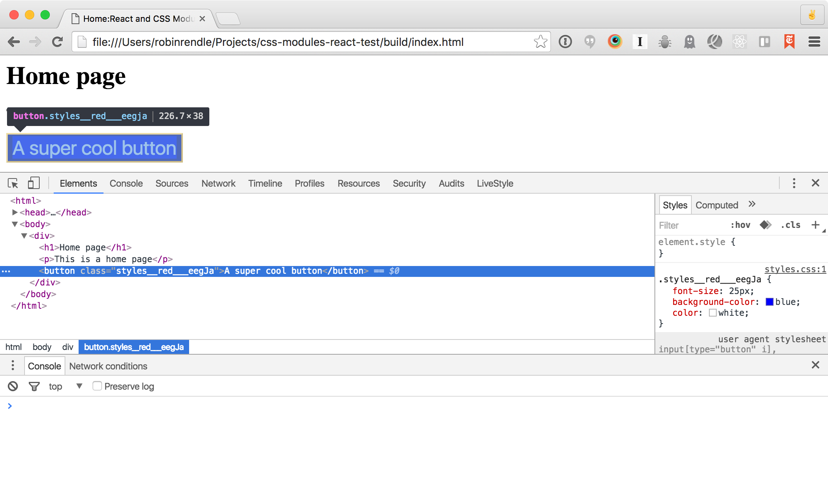Open the DevTools three-dot customize menu
Screen dimensions: 828x504
[794, 183]
